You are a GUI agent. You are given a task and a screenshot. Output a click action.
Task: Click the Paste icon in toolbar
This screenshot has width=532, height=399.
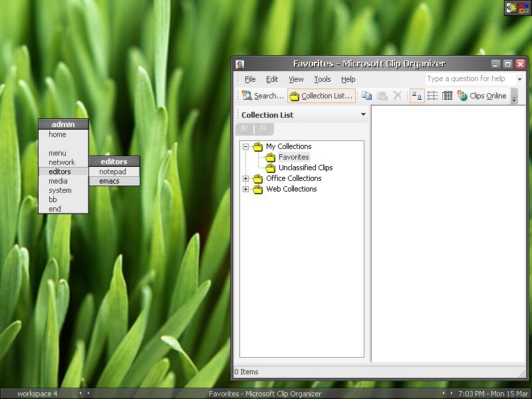(382, 96)
